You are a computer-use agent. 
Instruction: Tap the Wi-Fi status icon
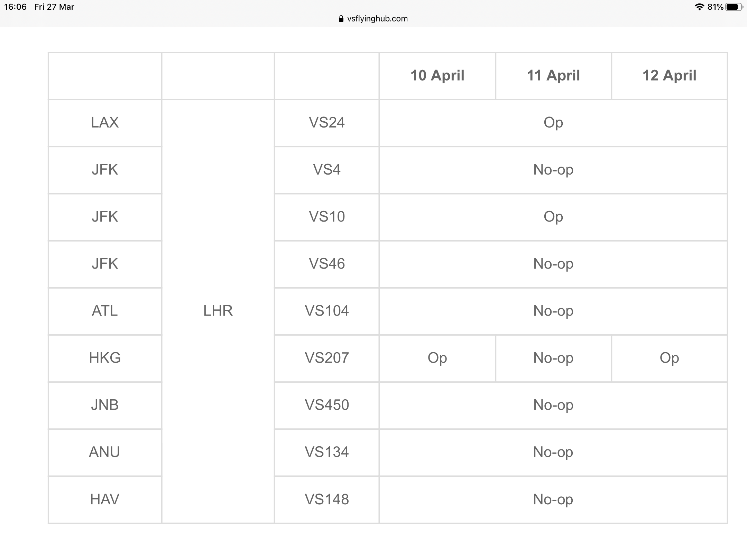(x=699, y=7)
